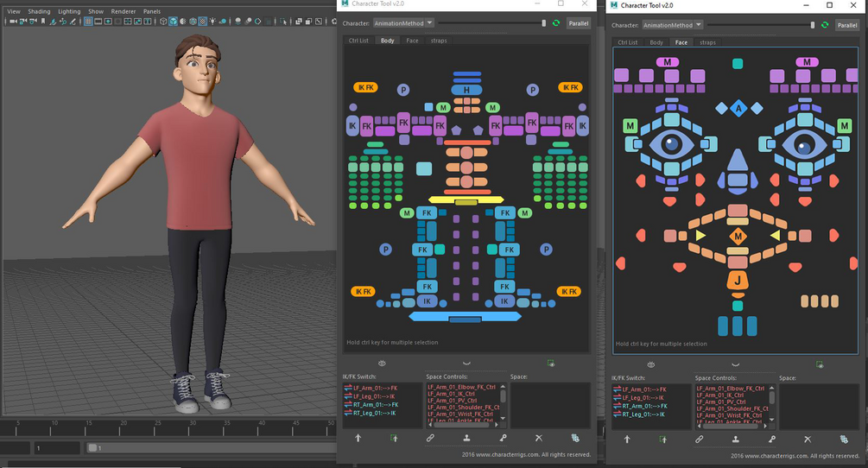Switch RT_Leg_01 to IK in Body window
868x468 pixels.
click(370, 413)
